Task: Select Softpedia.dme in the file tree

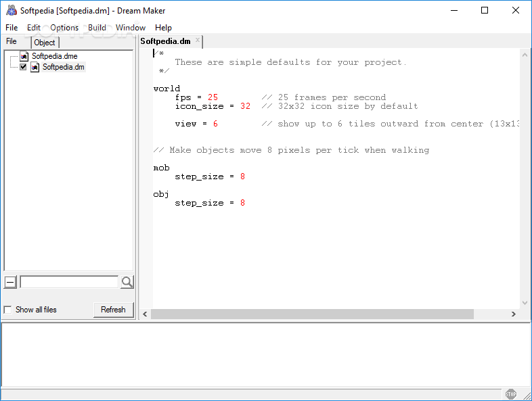Action: [55, 56]
